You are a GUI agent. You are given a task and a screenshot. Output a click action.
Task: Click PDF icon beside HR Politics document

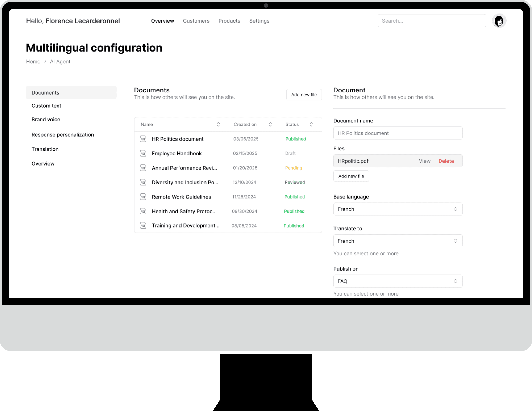coord(143,139)
